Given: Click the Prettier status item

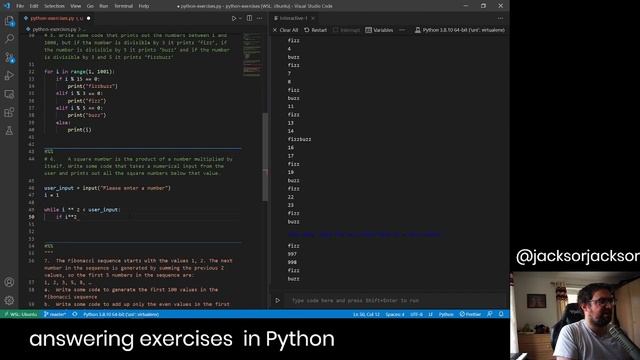Looking at the screenshot, I should pos(470,314).
